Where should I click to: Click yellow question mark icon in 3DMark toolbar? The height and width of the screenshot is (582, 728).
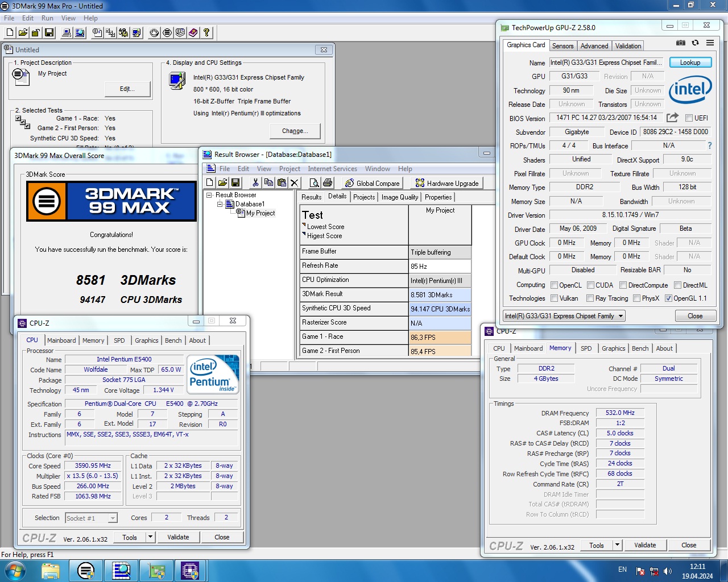pos(206,32)
